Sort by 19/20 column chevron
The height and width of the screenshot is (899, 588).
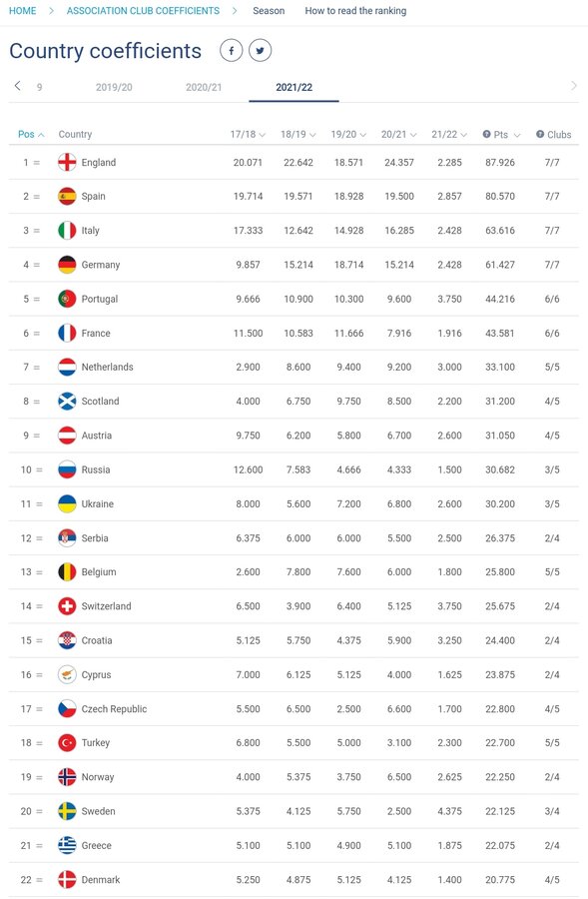[x=362, y=135]
